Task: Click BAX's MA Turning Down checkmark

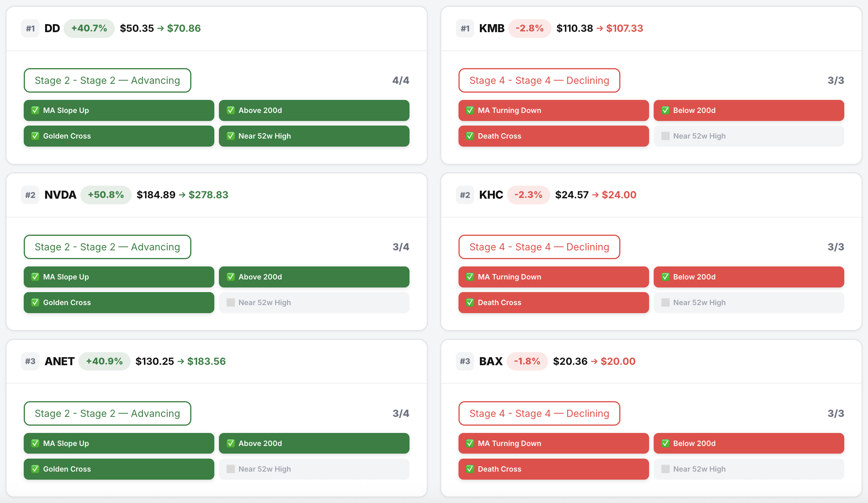Action: [x=470, y=444]
